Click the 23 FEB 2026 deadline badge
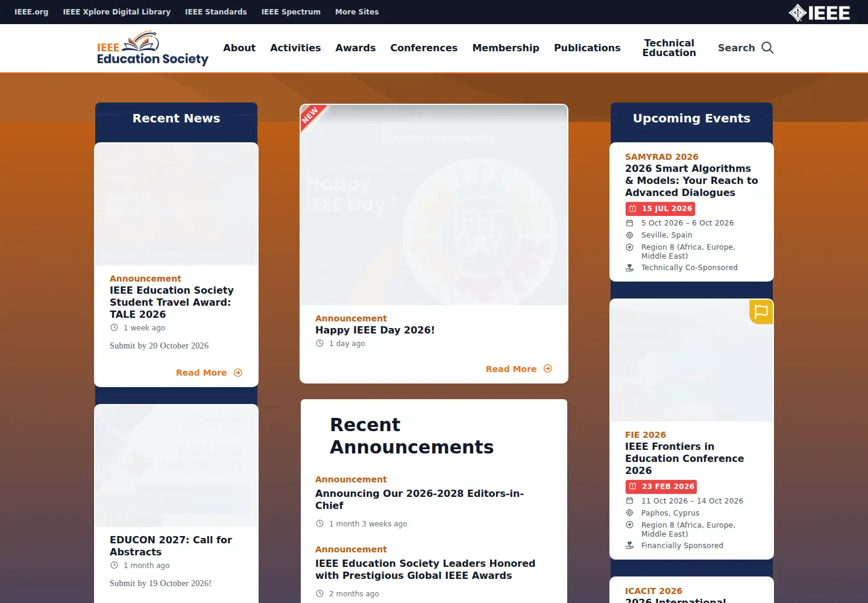The width and height of the screenshot is (868, 603). [662, 487]
